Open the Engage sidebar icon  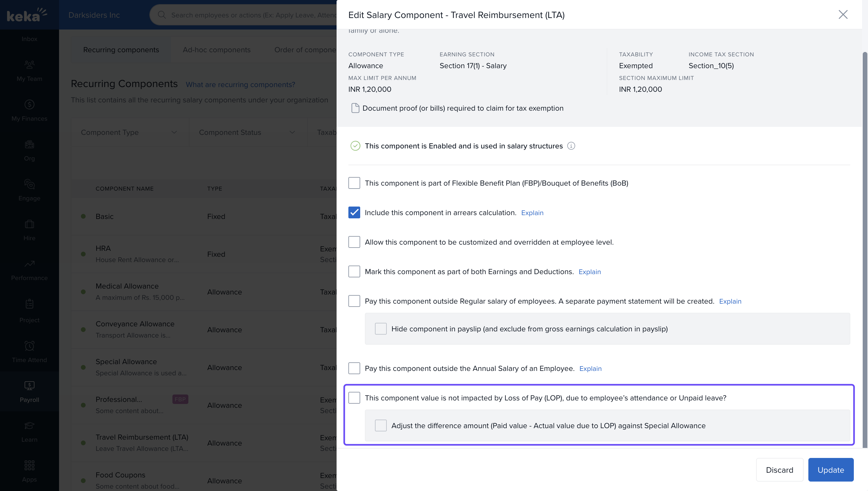click(29, 184)
